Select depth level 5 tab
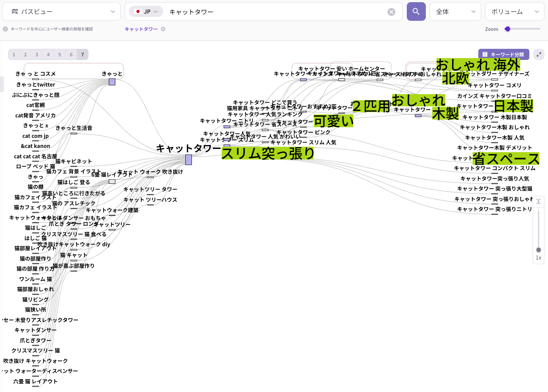The height and width of the screenshot is (392, 548). click(x=60, y=55)
